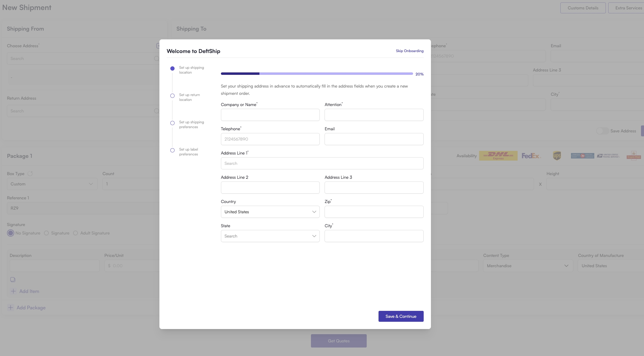Open the Box Type Custom dropdown

coord(52,184)
